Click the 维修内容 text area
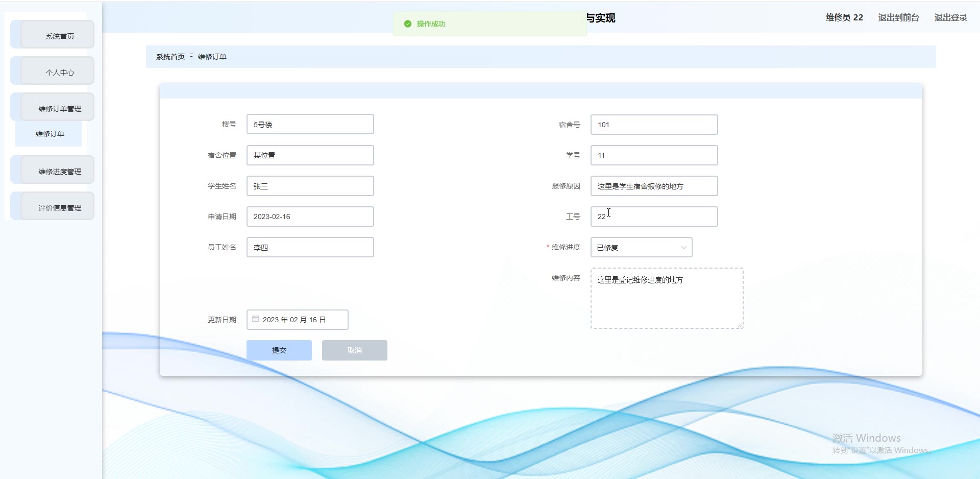The width and height of the screenshot is (980, 479). [667, 298]
